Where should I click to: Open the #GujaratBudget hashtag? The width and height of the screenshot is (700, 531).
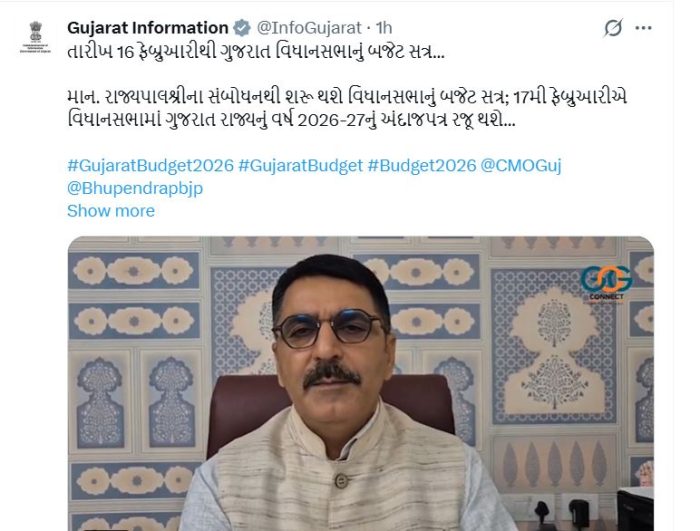[300, 165]
